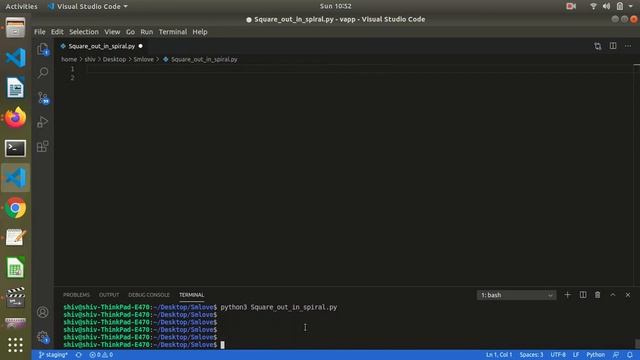Switch to the Problems tab
640x360 pixels.
click(76, 295)
